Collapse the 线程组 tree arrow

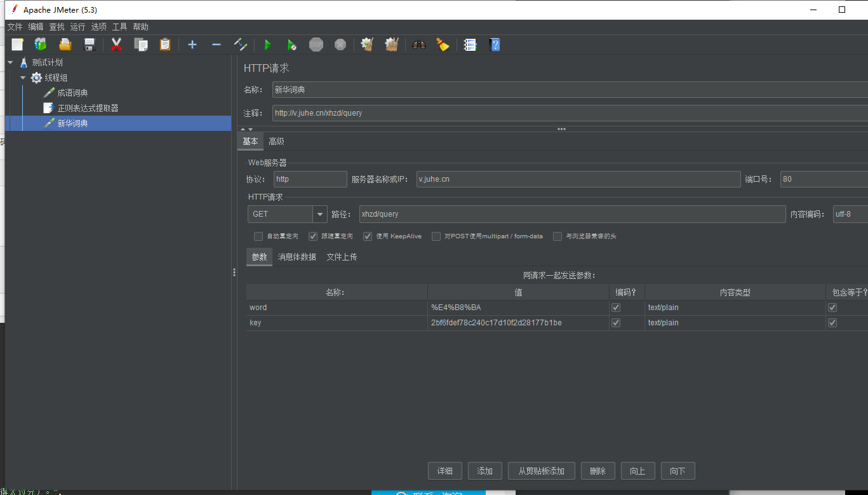(23, 78)
